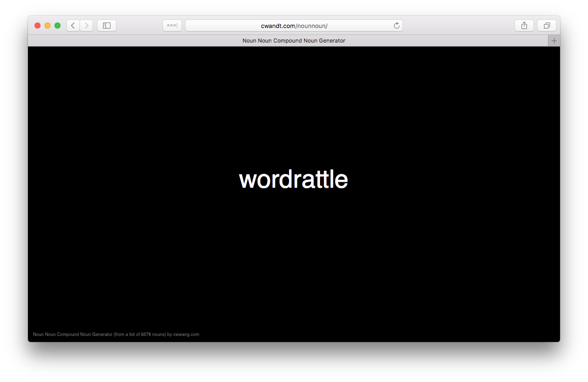Viewport: 588px width, 382px height.
Task: Click the "6678 nouns" text in footer
Action: 152,334
